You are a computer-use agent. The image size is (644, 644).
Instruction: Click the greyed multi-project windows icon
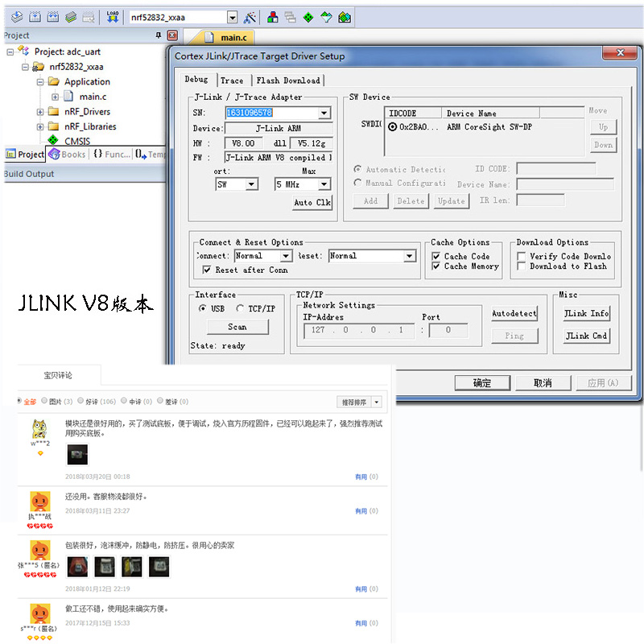point(290,17)
